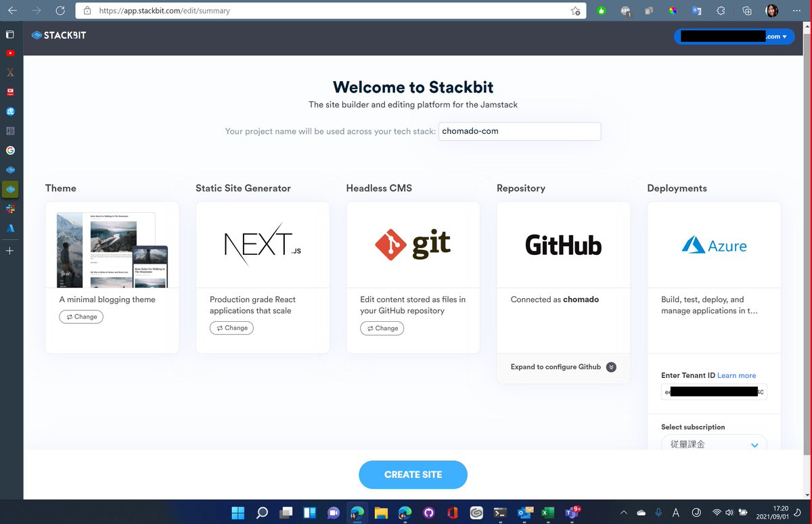
Task: Open taskbar Search magnifier
Action: click(262, 513)
